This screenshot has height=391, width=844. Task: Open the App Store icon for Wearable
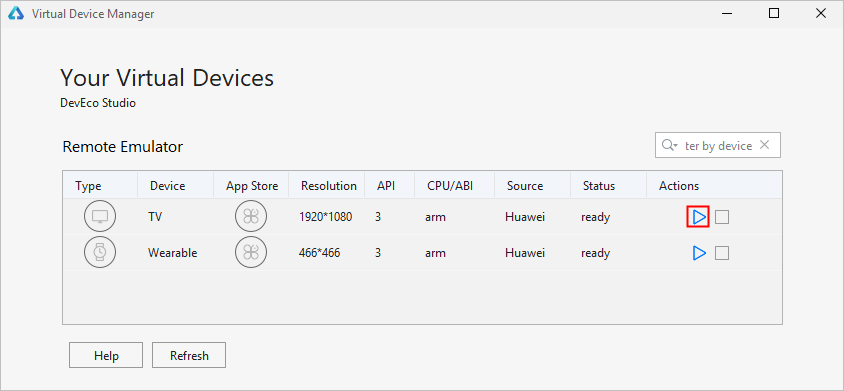tap(251, 253)
